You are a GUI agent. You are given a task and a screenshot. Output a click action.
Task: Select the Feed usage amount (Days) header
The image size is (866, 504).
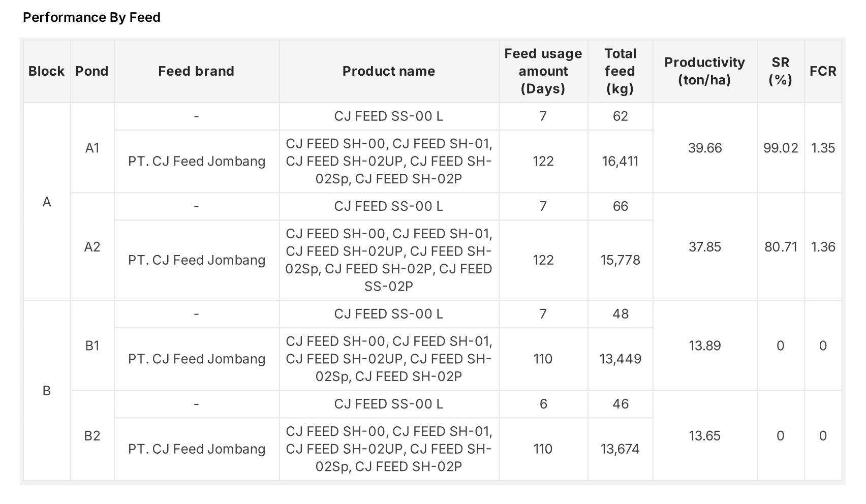pos(543,71)
